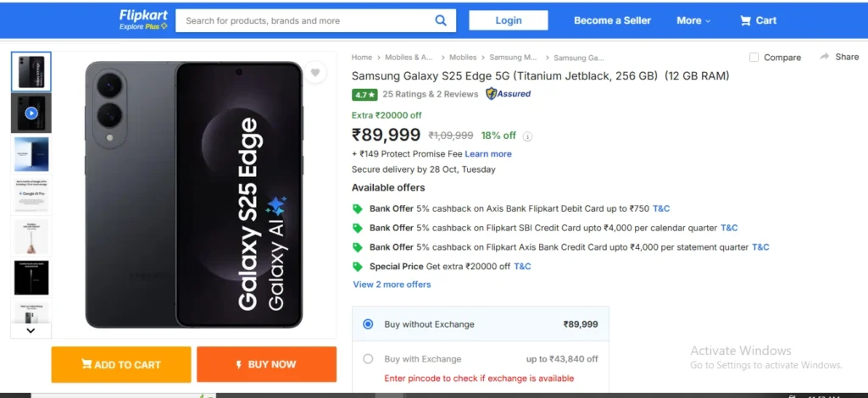
Task: Click the price info icon beside 18% off
Action: point(528,136)
